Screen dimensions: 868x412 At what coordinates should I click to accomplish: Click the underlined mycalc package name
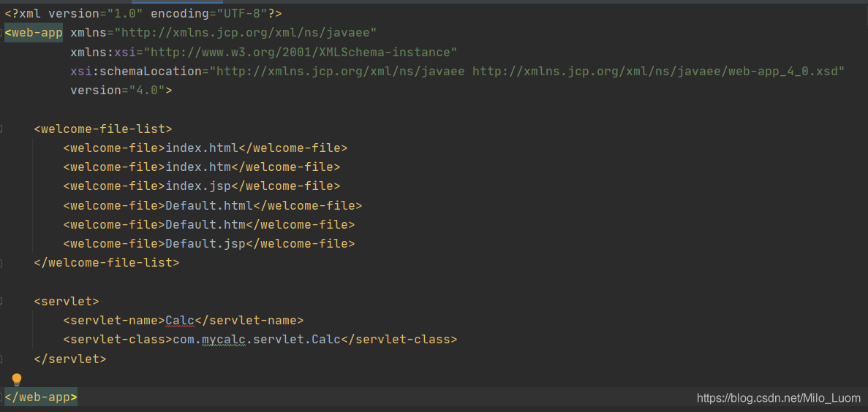pos(223,339)
